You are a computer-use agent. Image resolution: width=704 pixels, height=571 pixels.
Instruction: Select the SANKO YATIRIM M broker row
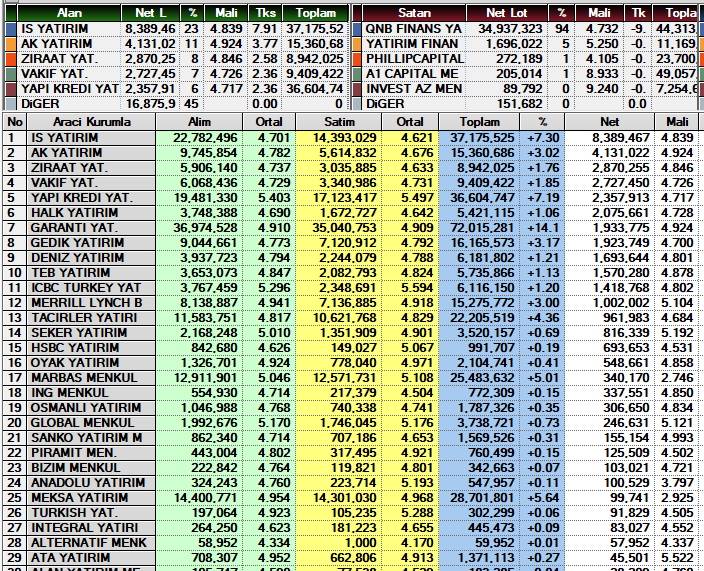(x=351, y=438)
